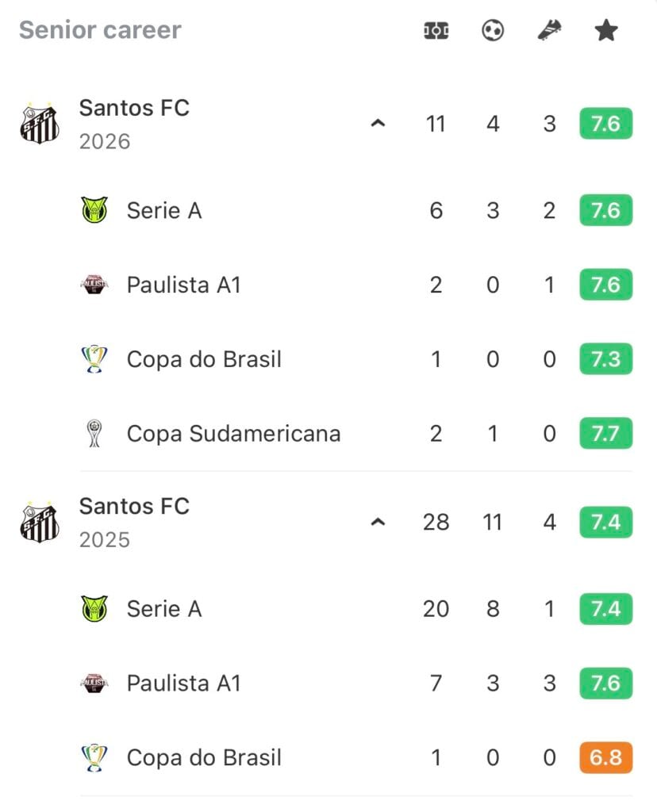Click the 2026 Serie A league logo
Viewport: 657px width, 812px height.
[94, 210]
